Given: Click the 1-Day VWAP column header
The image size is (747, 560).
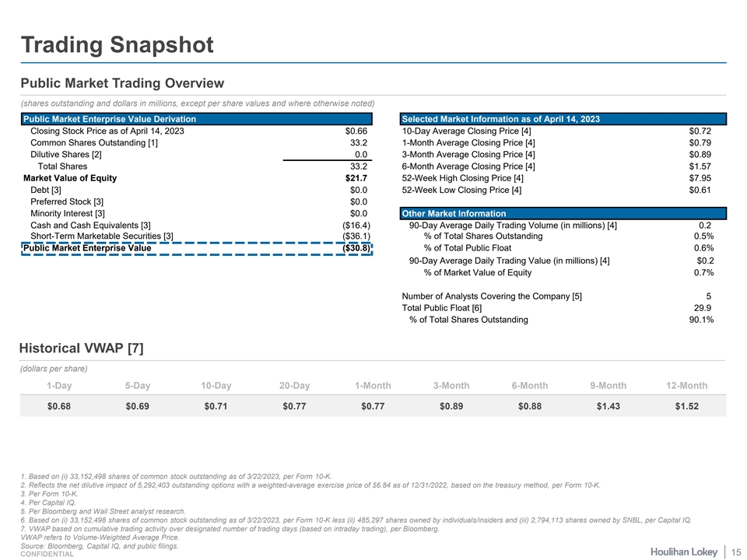Looking at the screenshot, I should tap(60, 386).
